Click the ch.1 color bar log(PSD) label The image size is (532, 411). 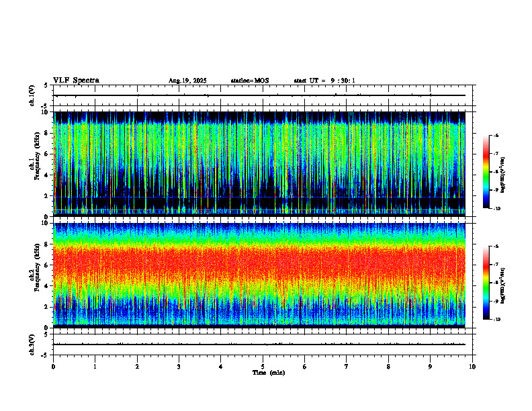[503, 175]
